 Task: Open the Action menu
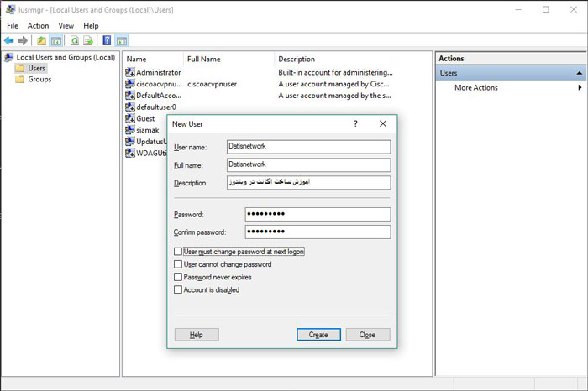[x=38, y=26]
